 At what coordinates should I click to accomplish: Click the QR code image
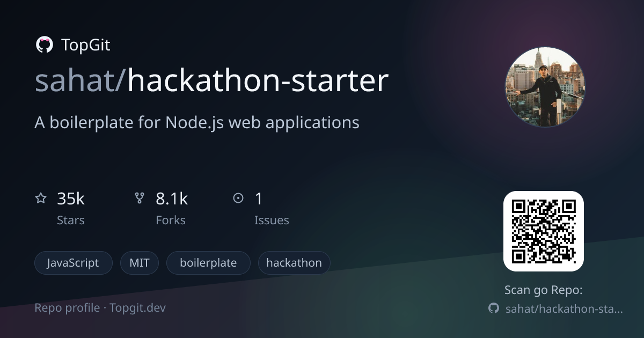pos(543,231)
